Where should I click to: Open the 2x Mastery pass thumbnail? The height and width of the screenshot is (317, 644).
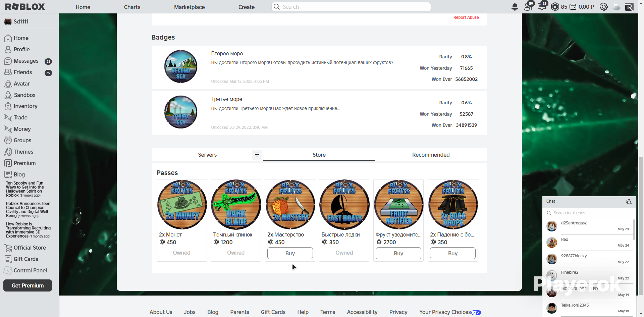click(x=290, y=205)
